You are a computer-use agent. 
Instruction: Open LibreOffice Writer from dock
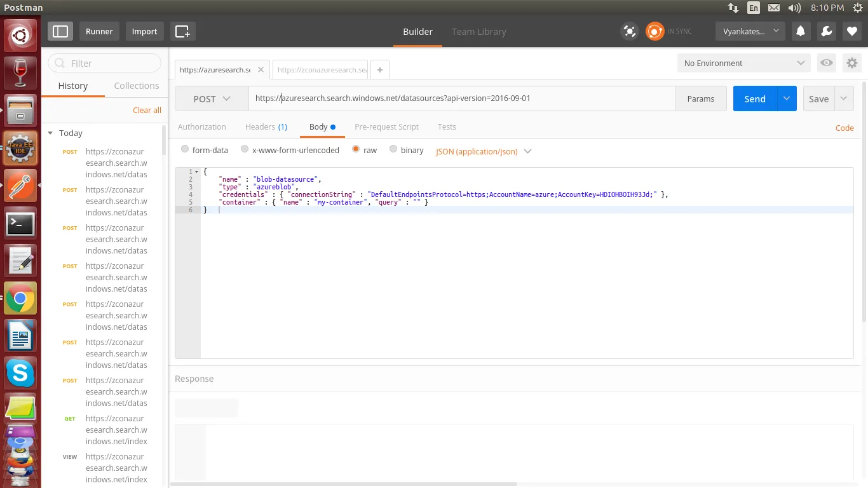click(20, 335)
